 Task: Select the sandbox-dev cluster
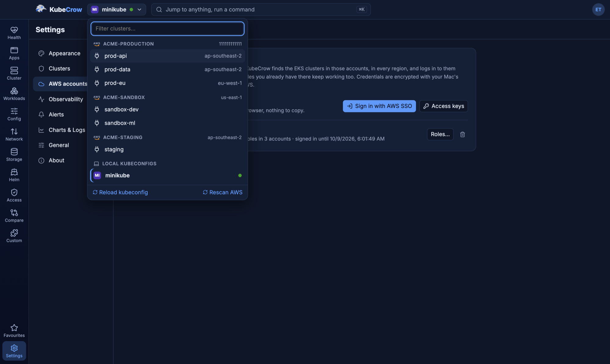(167, 109)
